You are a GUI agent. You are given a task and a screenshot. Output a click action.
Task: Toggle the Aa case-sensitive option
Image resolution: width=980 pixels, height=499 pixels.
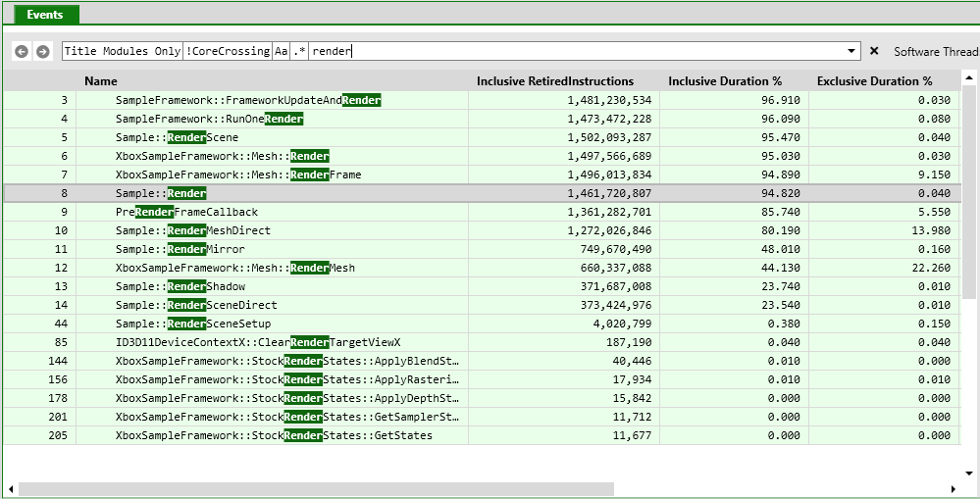pyautogui.click(x=280, y=51)
